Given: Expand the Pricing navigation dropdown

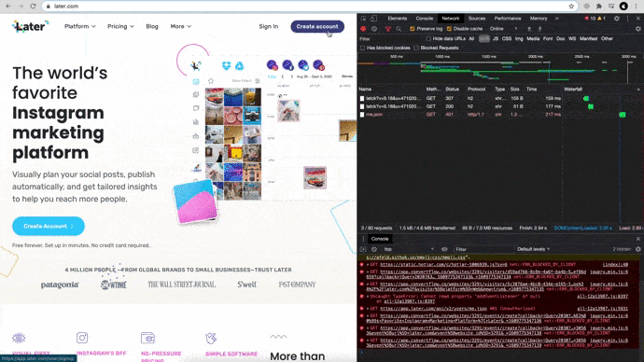Looking at the screenshot, I should [x=120, y=26].
